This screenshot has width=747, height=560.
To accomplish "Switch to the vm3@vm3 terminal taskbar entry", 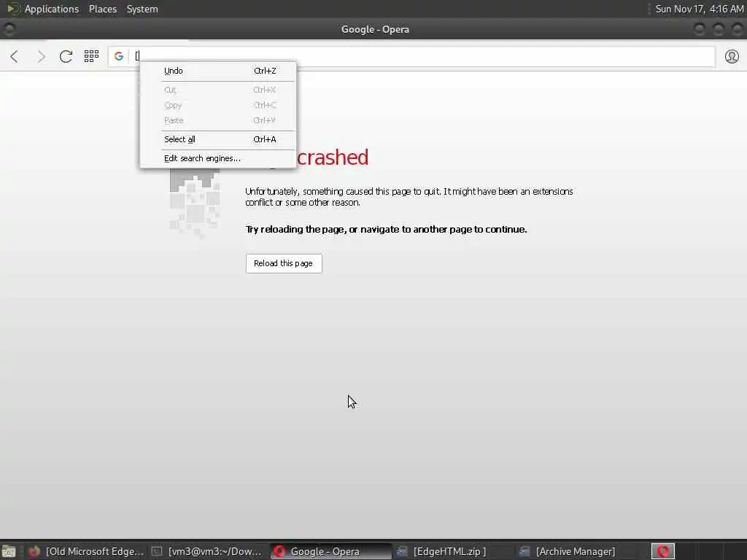I will tap(207, 551).
